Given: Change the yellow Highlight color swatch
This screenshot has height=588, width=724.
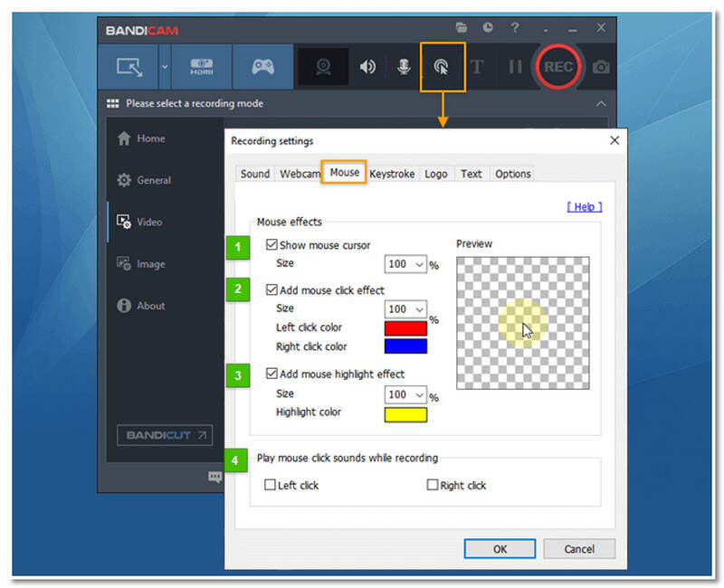Looking at the screenshot, I should click(x=405, y=414).
